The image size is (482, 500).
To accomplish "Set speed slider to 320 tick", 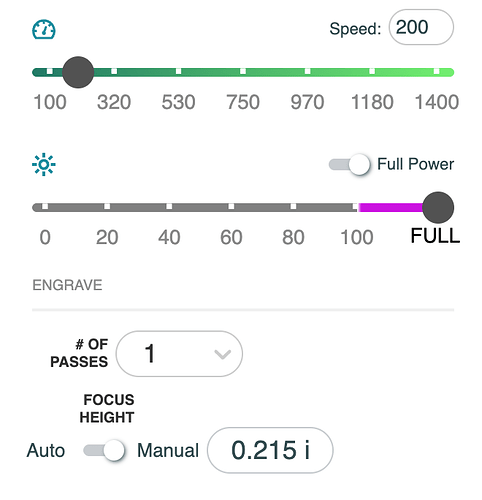I will pos(114,71).
